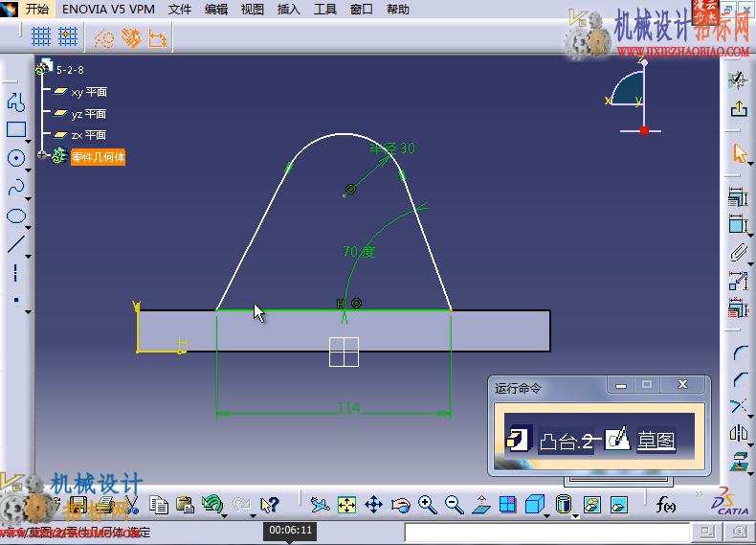
Task: Click the Exit Workbench icon
Action: 738,108
